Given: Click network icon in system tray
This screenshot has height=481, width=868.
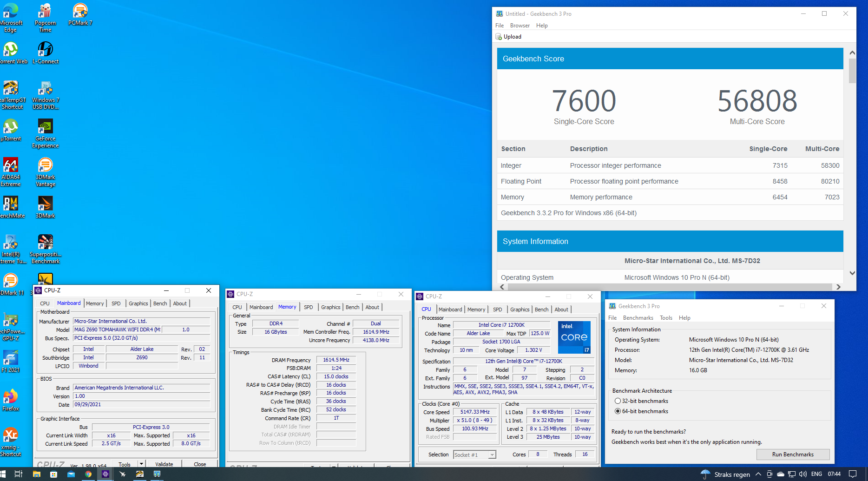Looking at the screenshot, I should tap(792, 474).
